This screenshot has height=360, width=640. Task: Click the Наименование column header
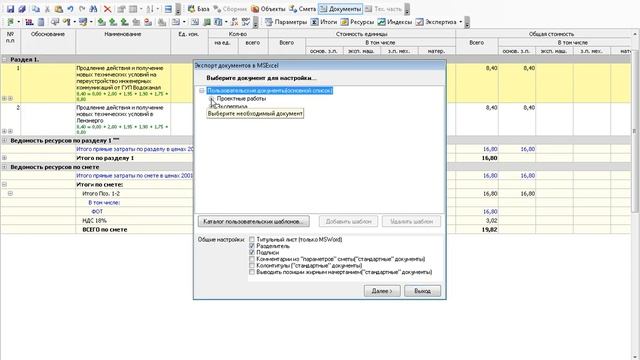tap(123, 42)
